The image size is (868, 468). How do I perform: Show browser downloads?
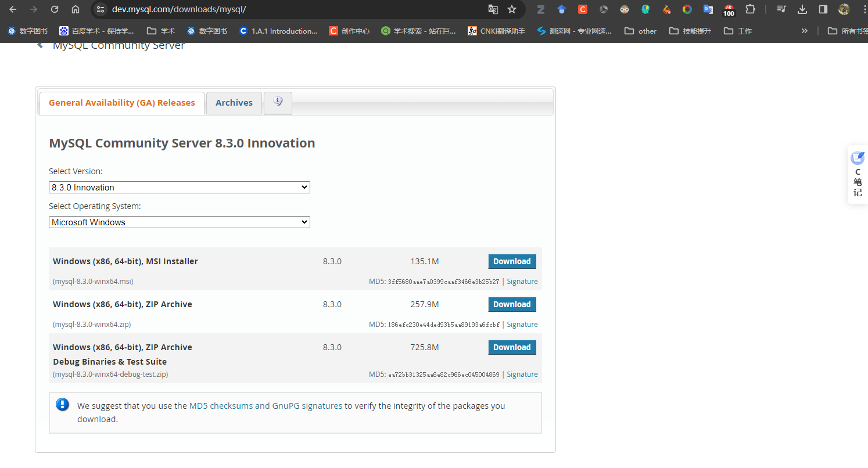coord(802,9)
